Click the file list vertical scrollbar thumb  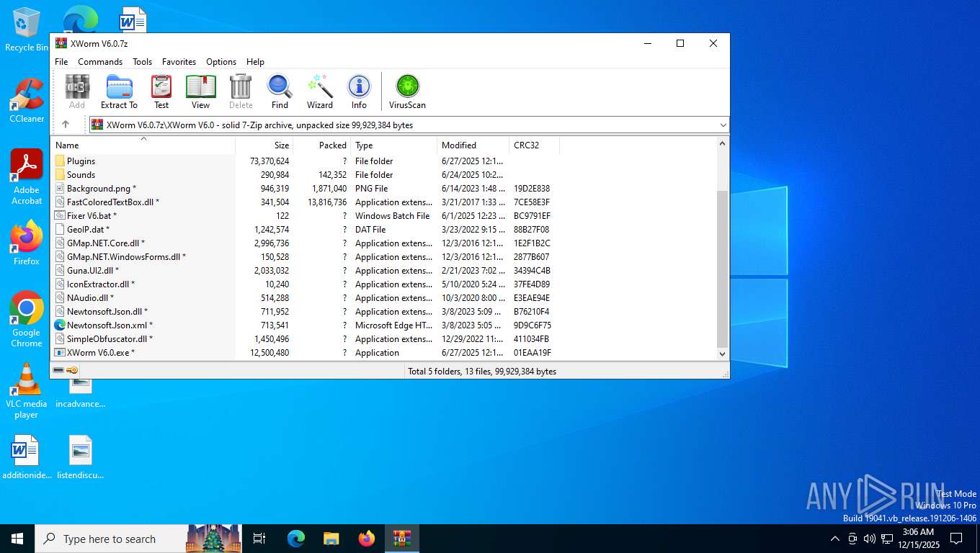[x=723, y=270]
